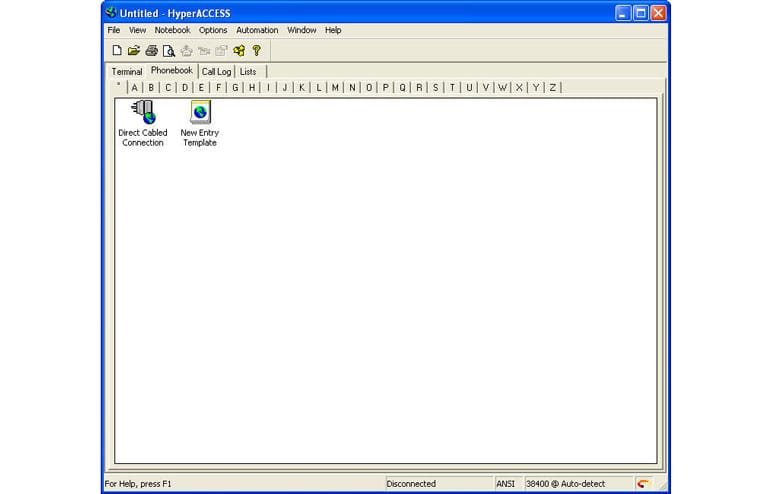Maximize the HyperACCESS window
The image size is (768, 494).
pyautogui.click(x=641, y=13)
